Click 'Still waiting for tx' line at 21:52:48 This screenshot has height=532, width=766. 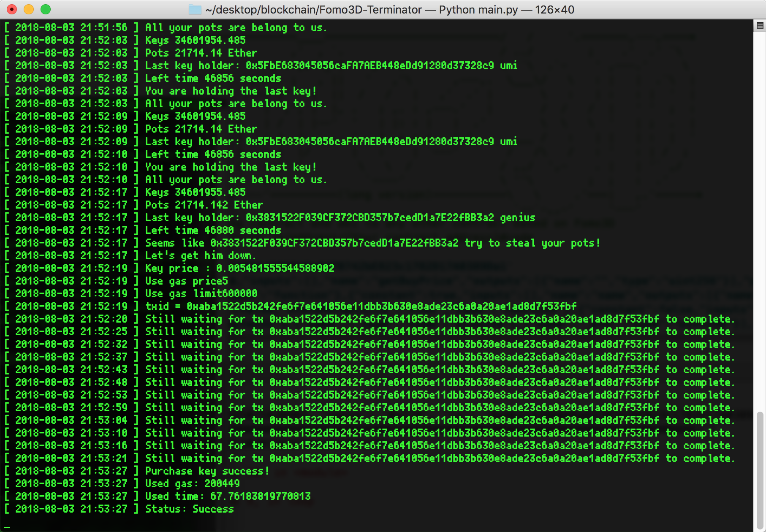369,382
